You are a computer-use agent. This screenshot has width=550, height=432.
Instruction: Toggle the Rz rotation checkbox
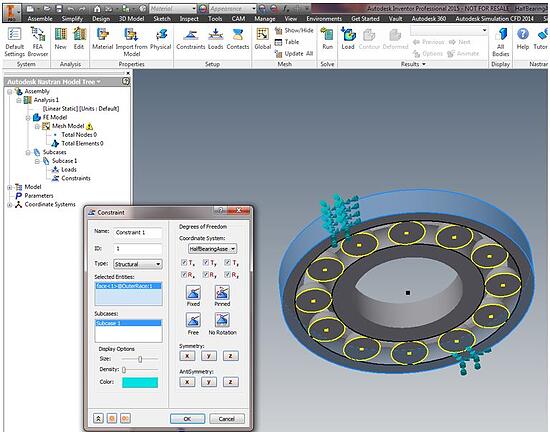[228, 274]
